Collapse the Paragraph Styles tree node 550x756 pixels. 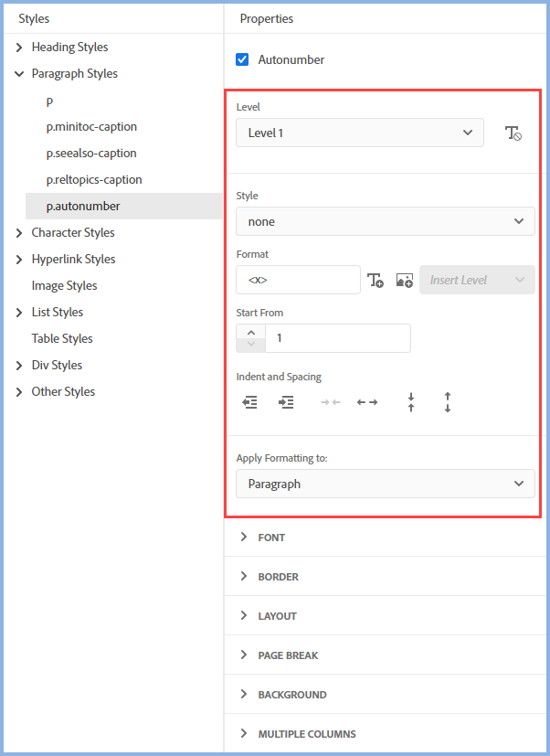coord(19,73)
